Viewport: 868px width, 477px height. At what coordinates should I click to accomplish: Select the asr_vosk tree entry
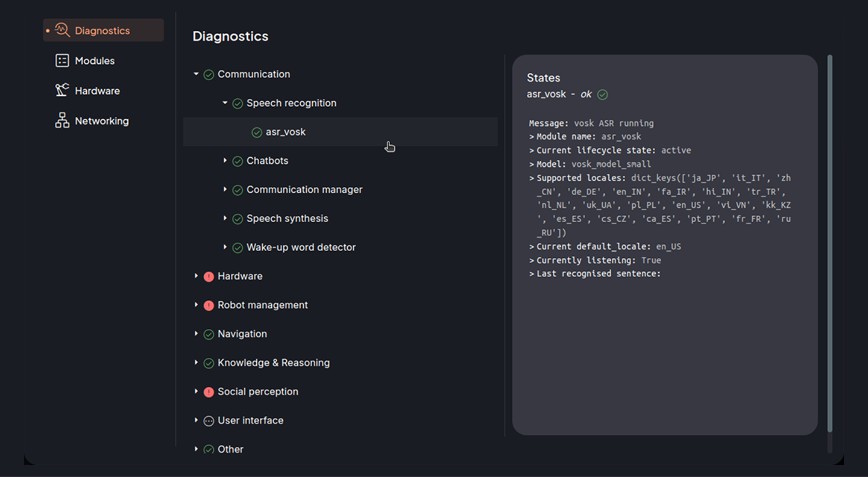coord(286,132)
